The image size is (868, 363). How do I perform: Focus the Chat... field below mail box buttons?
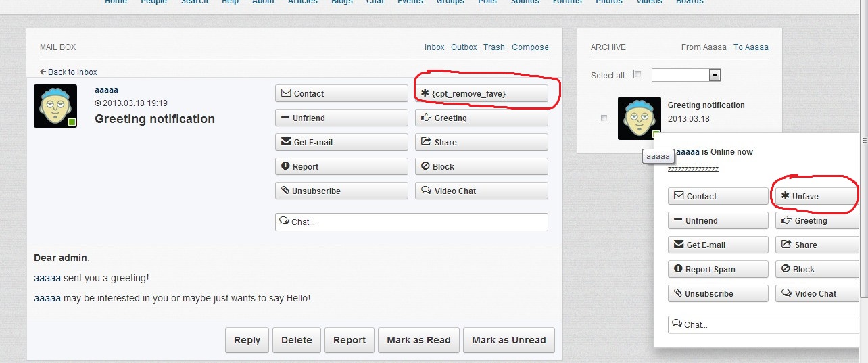(412, 222)
